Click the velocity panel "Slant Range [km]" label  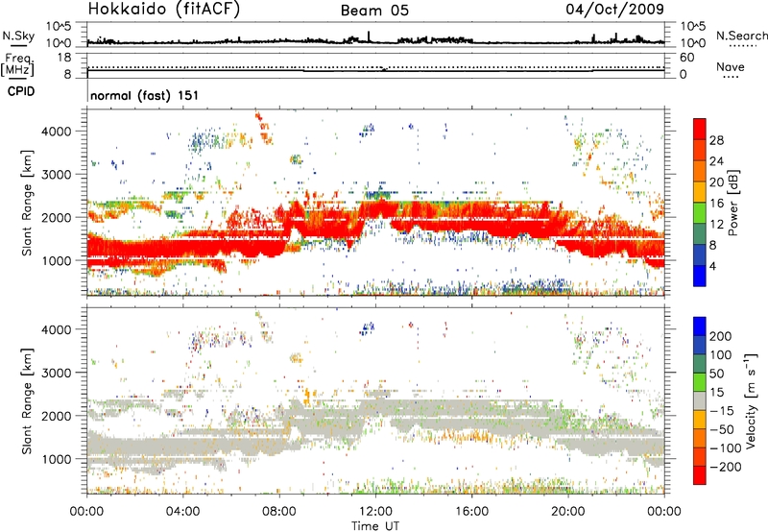[27, 401]
